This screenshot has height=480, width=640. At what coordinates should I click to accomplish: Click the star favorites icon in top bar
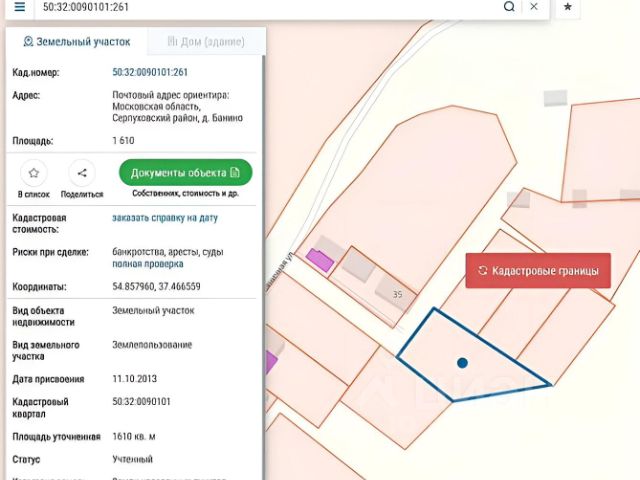click(x=567, y=7)
